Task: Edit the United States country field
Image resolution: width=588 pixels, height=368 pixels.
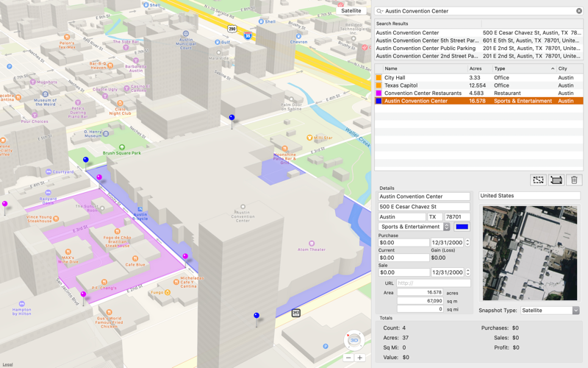Action: [529, 196]
